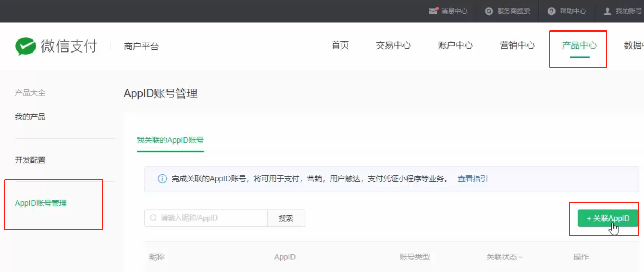This screenshot has width=644, height=272.
Task: Click the magnifier icon inside the search box
Action: (x=153, y=218)
